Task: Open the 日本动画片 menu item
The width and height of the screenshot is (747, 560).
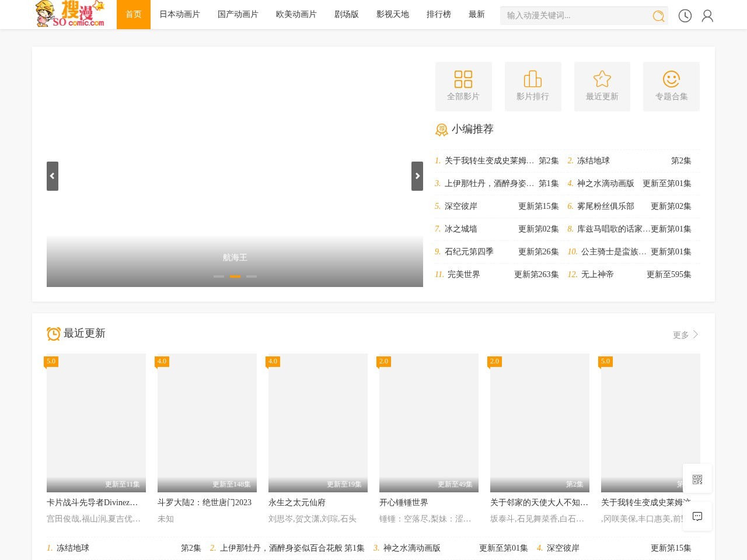Action: coord(180,15)
